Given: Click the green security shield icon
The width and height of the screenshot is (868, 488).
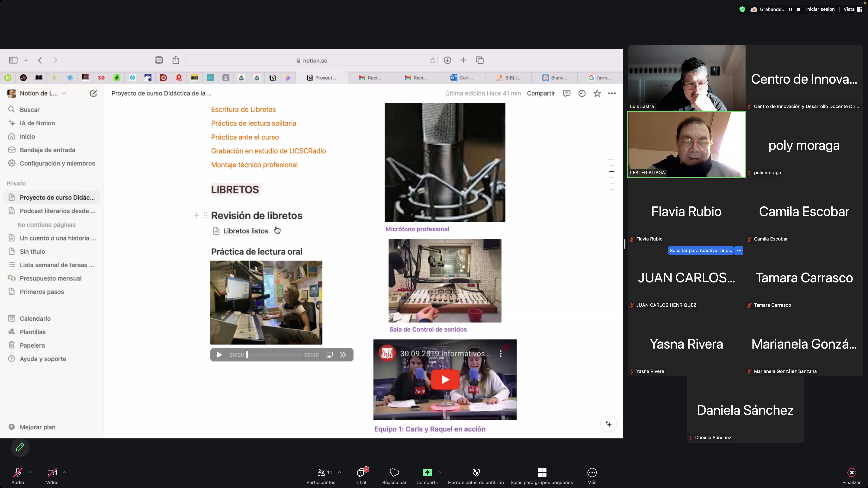Looking at the screenshot, I should pos(742,9).
